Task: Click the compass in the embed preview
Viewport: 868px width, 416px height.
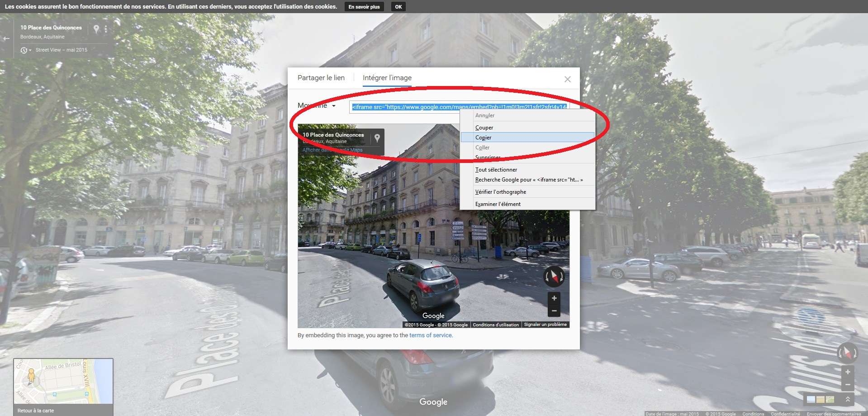Action: click(554, 276)
